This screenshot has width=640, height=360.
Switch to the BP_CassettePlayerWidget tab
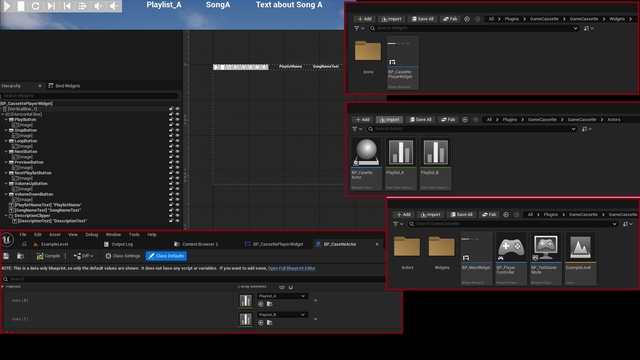tap(274, 244)
